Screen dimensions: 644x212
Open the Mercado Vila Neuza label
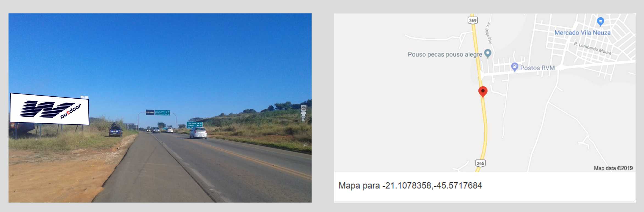583,33
